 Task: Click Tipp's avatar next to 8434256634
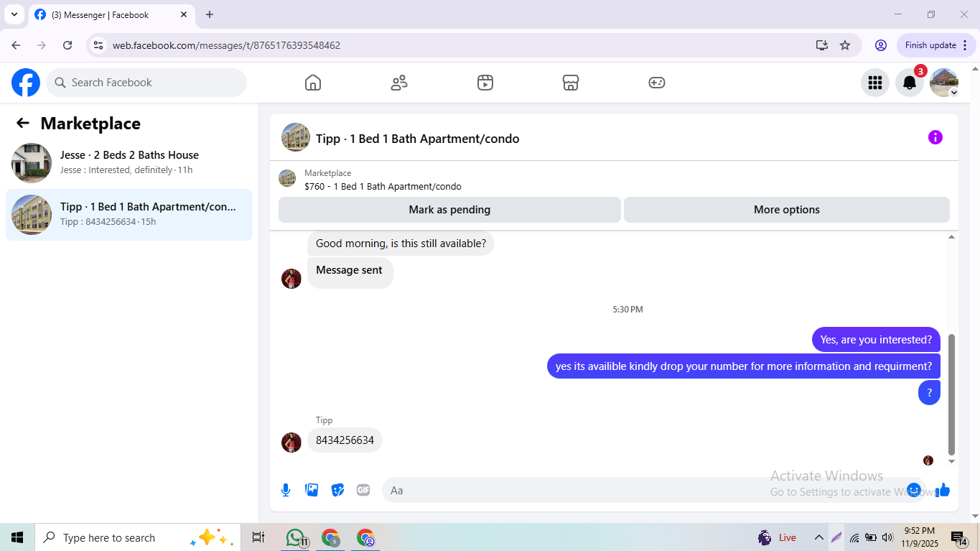coord(291,443)
